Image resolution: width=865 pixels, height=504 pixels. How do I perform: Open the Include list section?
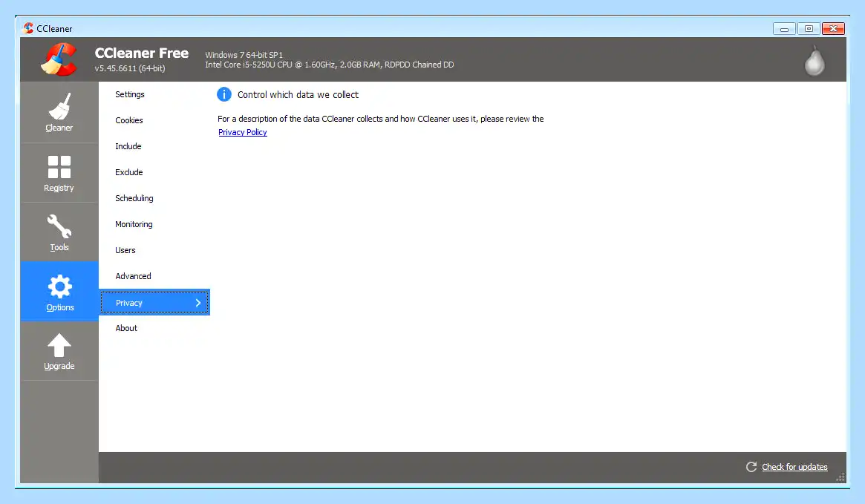[x=128, y=146]
